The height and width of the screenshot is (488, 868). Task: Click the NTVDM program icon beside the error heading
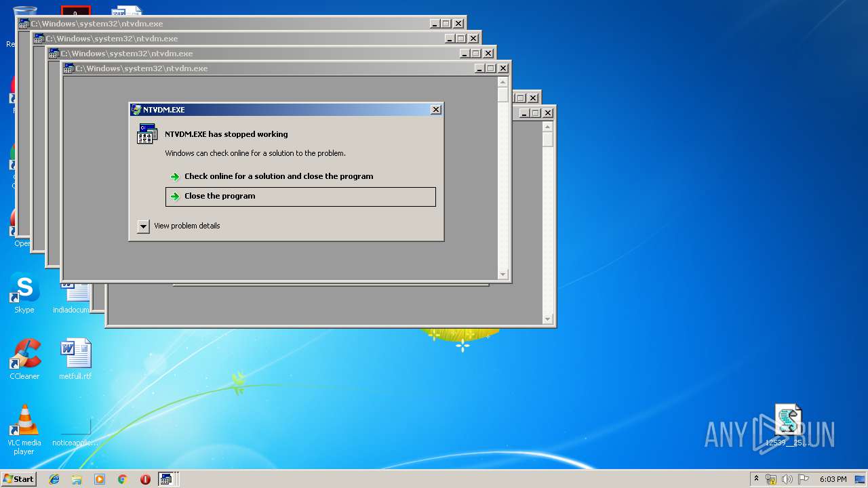pyautogui.click(x=147, y=134)
